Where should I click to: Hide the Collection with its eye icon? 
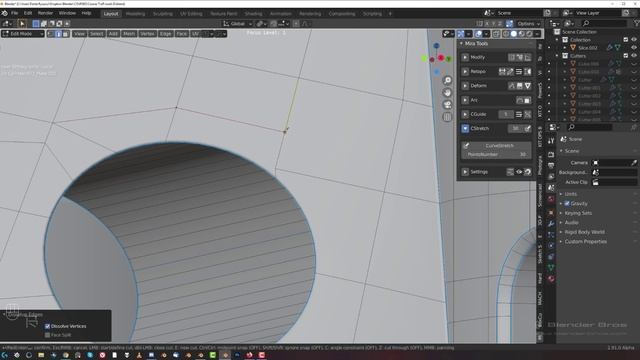pyautogui.click(x=634, y=40)
